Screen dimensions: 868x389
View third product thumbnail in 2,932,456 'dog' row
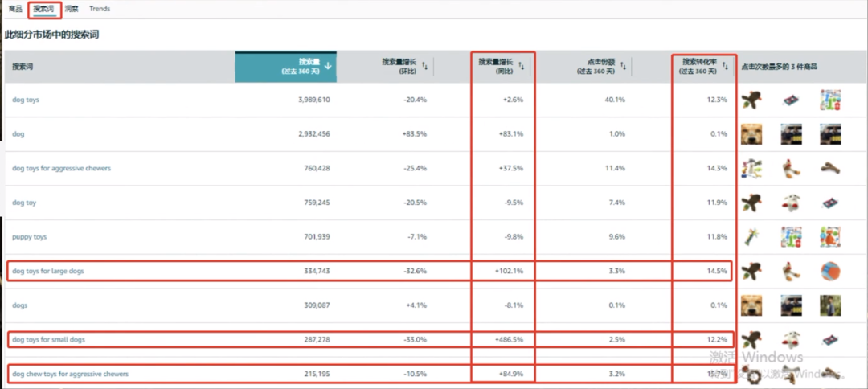point(831,134)
